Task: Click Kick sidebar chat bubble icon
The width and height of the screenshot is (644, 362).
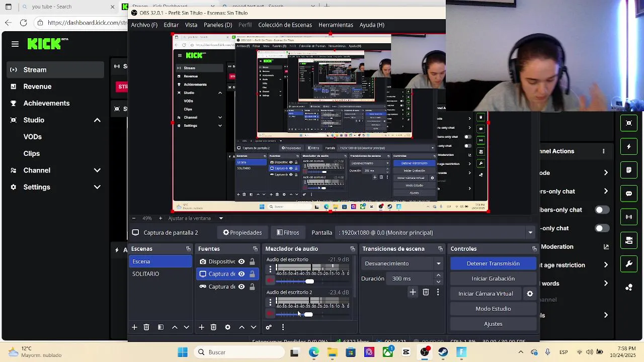Action: pyautogui.click(x=629, y=194)
